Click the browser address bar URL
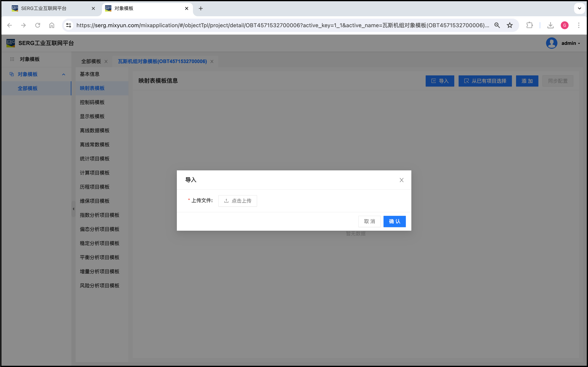Screen dimensions: 588x367 coord(282,25)
